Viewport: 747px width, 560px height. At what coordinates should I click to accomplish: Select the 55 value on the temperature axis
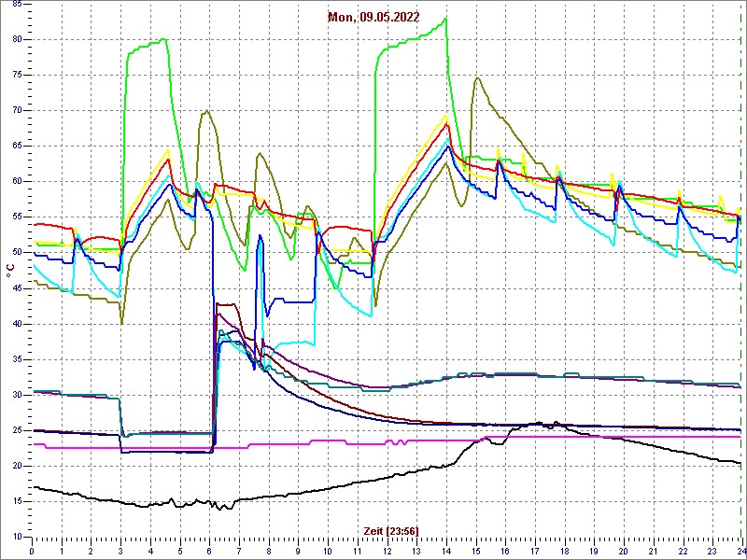(17, 217)
